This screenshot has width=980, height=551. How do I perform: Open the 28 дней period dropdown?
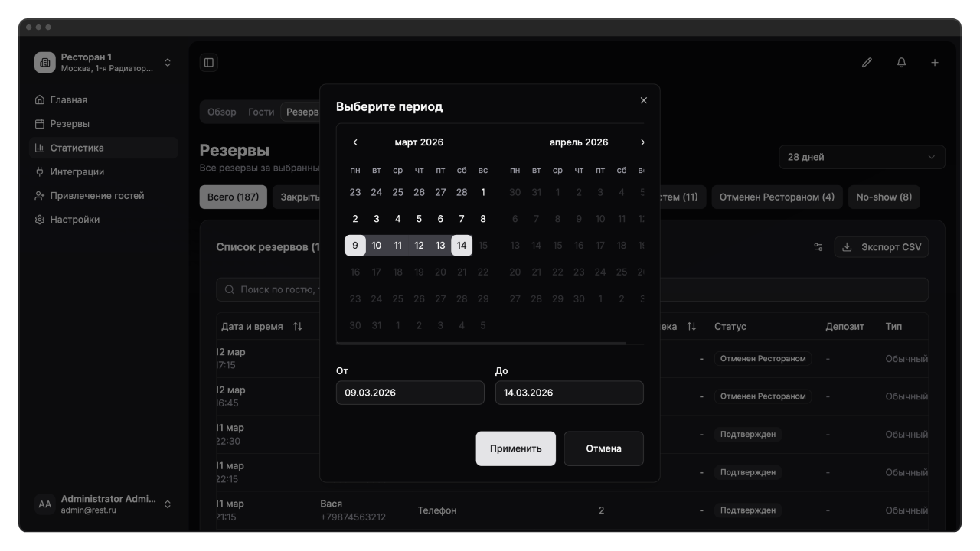[861, 157]
